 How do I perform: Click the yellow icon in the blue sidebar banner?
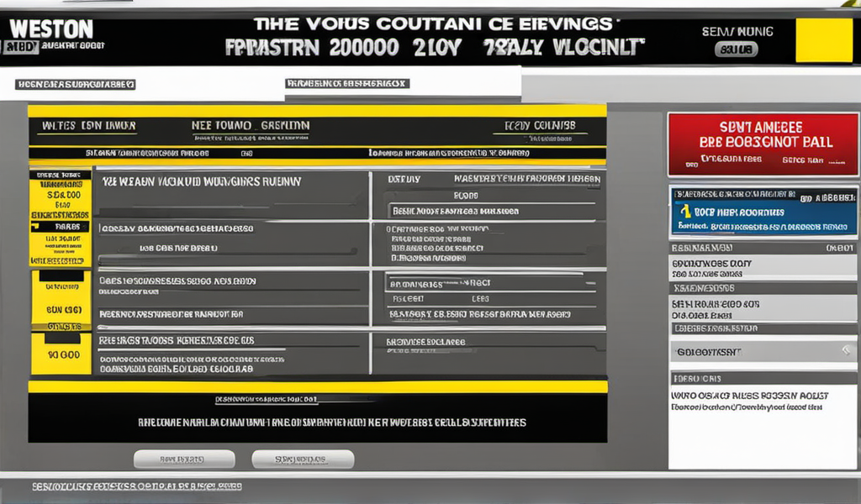686,213
